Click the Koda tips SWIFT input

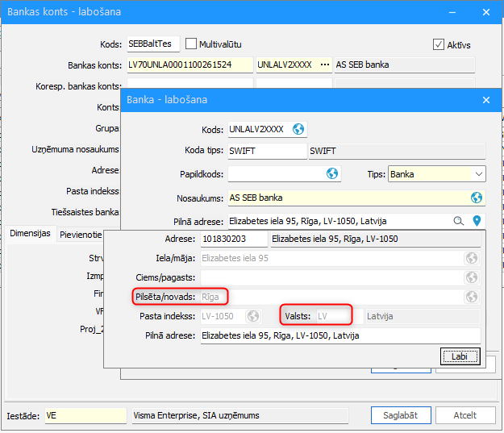click(267, 151)
